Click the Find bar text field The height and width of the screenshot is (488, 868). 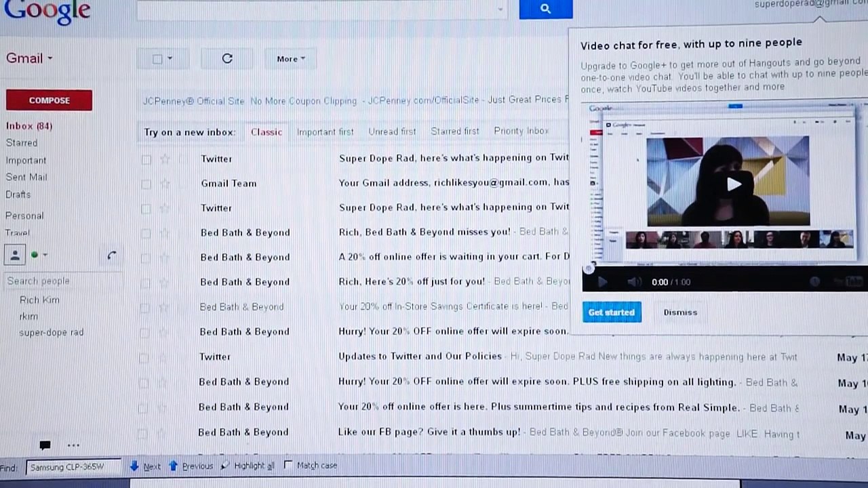(74, 467)
